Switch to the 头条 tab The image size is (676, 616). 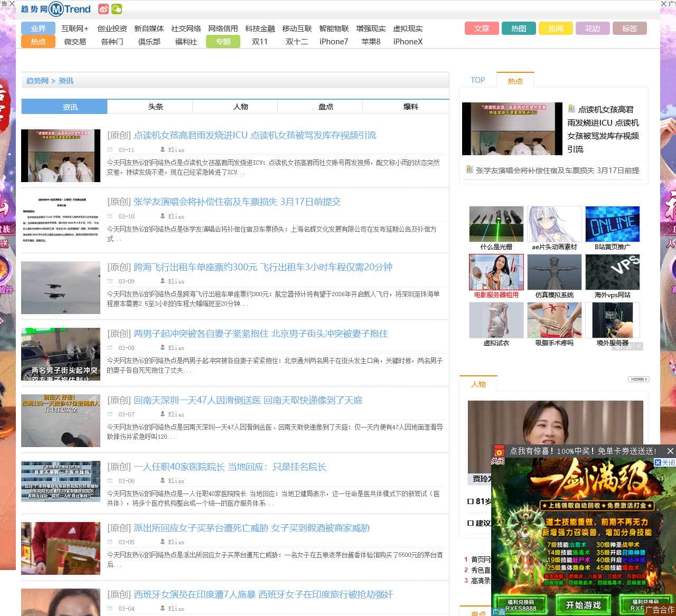pyautogui.click(x=155, y=107)
